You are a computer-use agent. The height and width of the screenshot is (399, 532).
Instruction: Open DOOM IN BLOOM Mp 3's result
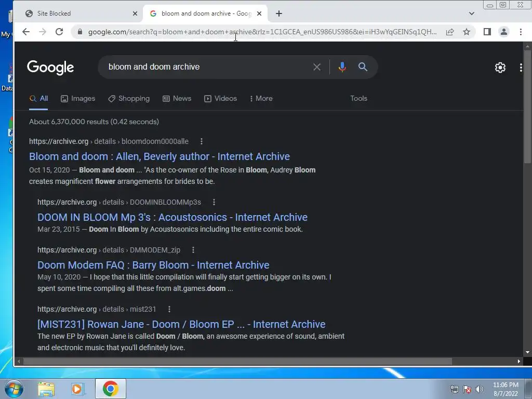coord(172,217)
